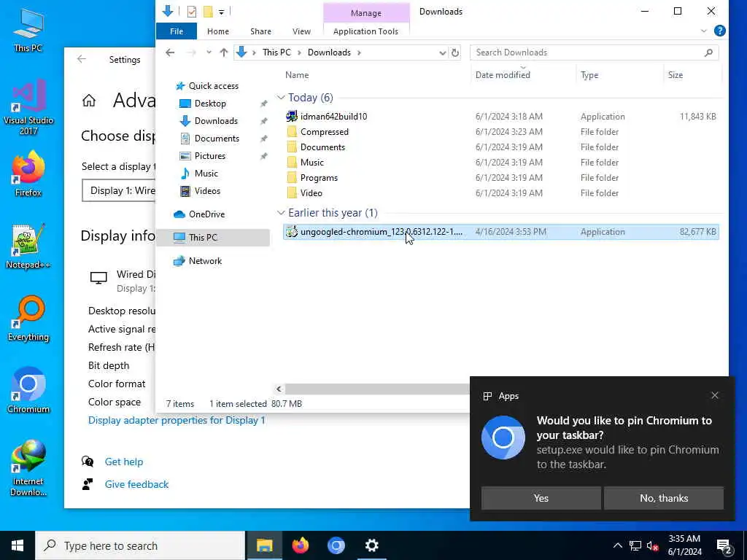The height and width of the screenshot is (560, 747).
Task: Click breadcrumb arrow after This PC
Action: [x=299, y=52]
